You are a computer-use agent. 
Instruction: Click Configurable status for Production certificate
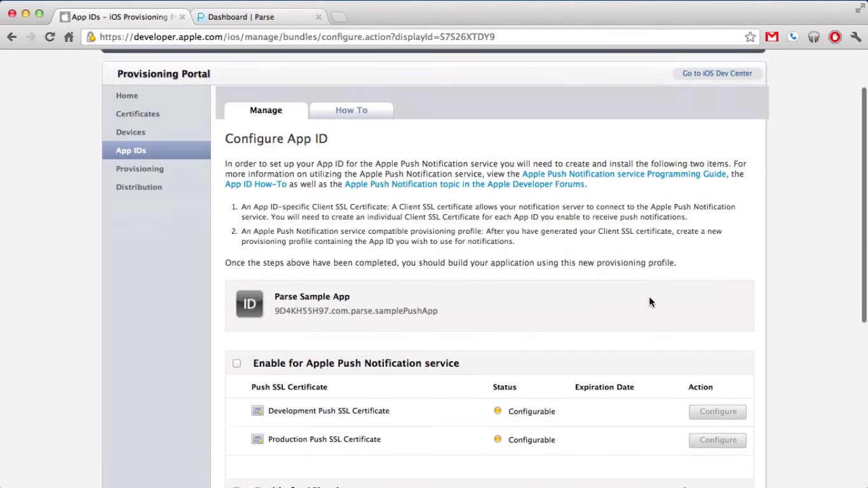532,440
